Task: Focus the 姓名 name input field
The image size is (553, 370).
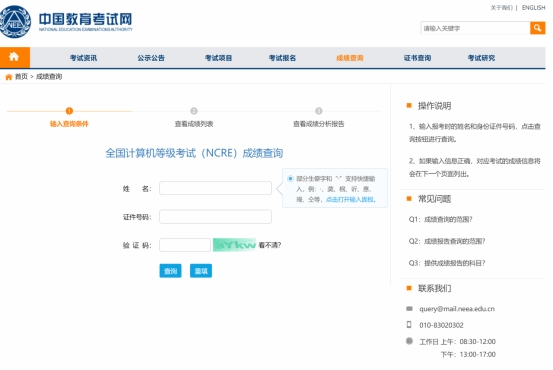Action: (x=215, y=188)
